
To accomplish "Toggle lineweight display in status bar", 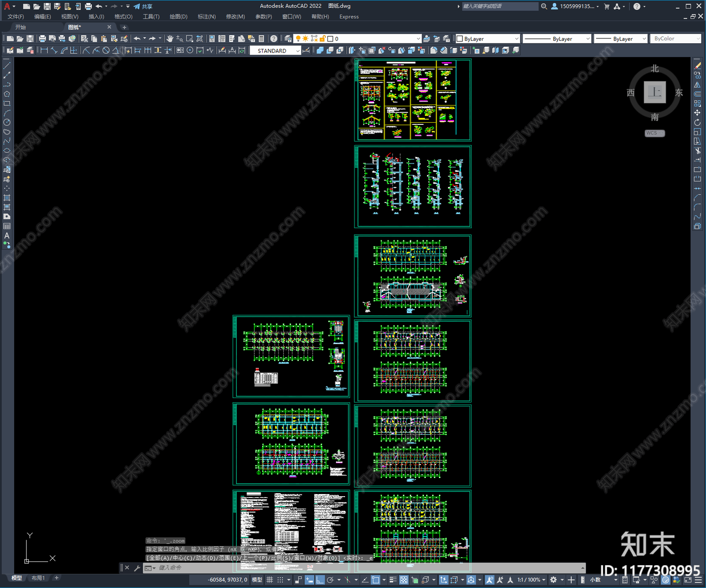I will 393,580.
